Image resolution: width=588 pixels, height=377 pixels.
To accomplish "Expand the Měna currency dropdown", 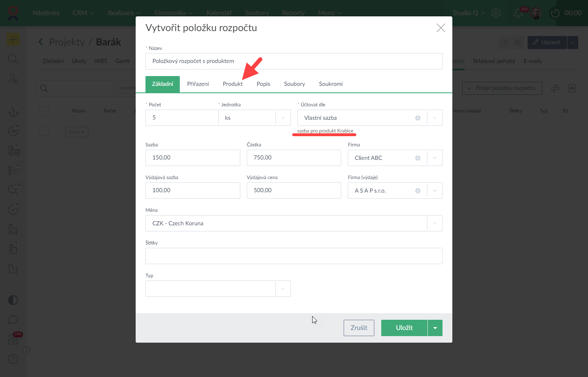I will (x=434, y=223).
